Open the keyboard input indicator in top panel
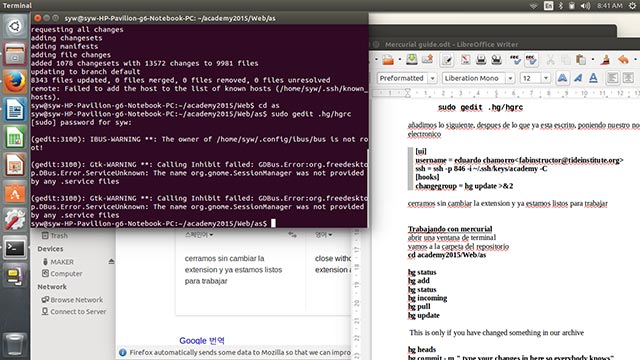Viewport: 640px width, 360px height. pyautogui.click(x=549, y=6)
